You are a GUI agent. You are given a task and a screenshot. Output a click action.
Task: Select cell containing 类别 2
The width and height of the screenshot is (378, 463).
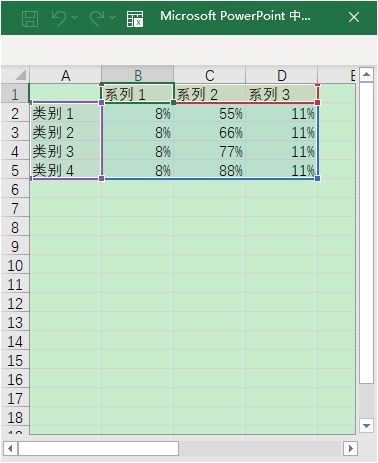[66, 132]
